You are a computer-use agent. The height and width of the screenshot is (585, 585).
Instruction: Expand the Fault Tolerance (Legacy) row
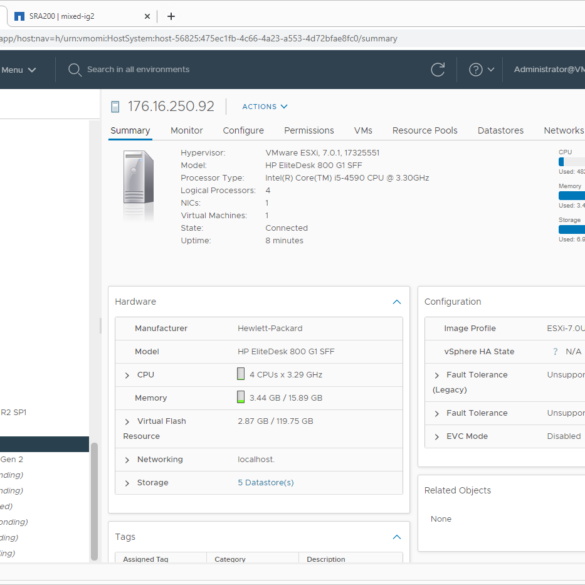click(437, 375)
